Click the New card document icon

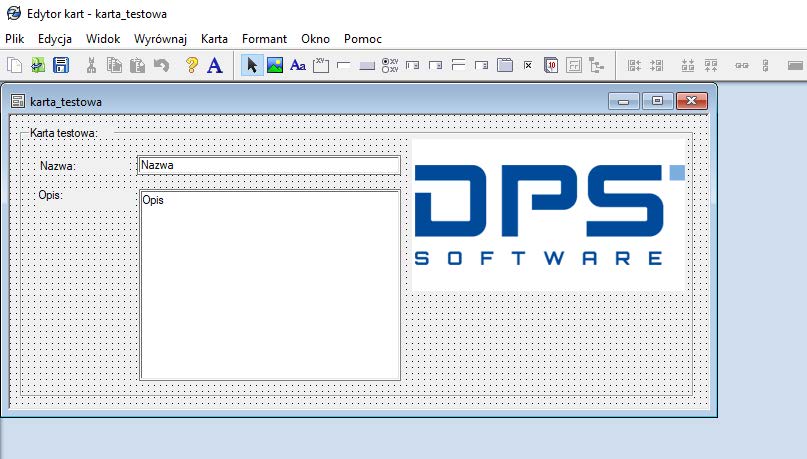coord(14,65)
